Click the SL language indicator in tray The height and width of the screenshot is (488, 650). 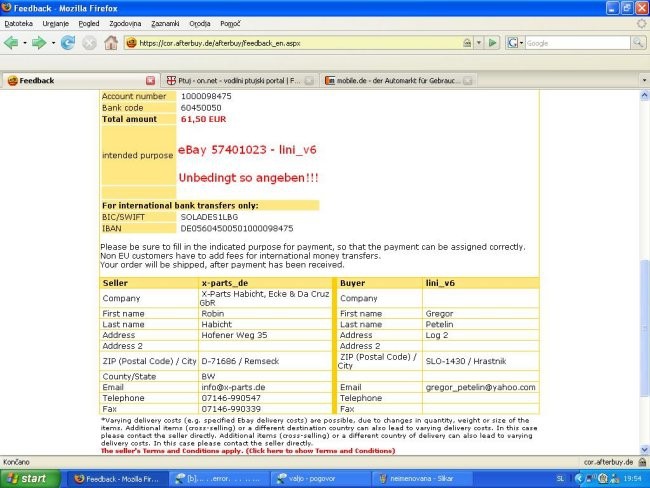560,479
